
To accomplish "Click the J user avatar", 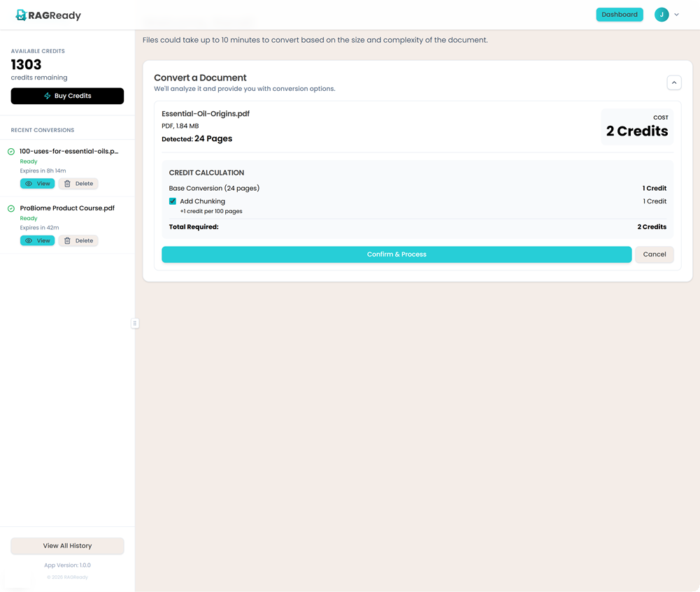I will click(x=662, y=15).
